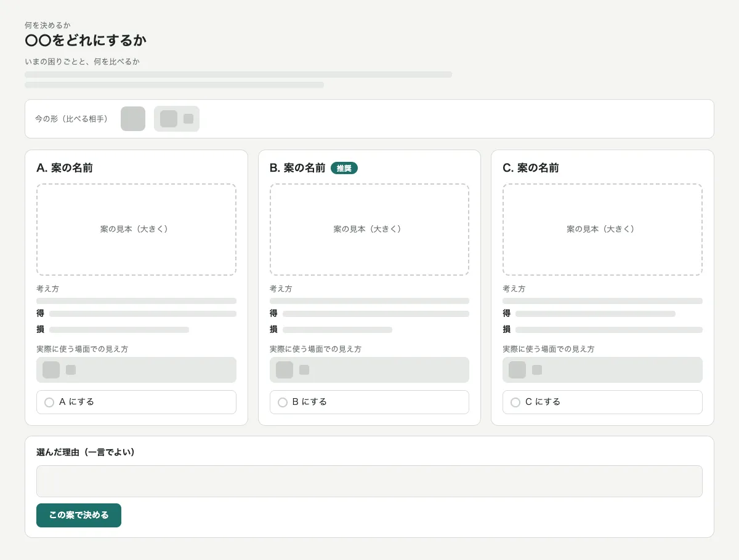
Task: Click "実際に使う場面での見え方" label in card A
Action: 83,349
